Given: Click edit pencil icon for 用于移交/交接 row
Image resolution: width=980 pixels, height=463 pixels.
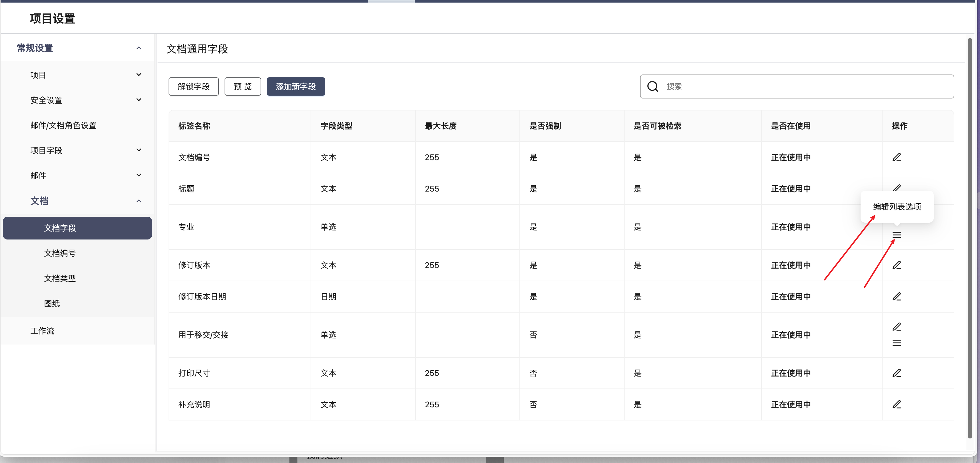Looking at the screenshot, I should [896, 327].
